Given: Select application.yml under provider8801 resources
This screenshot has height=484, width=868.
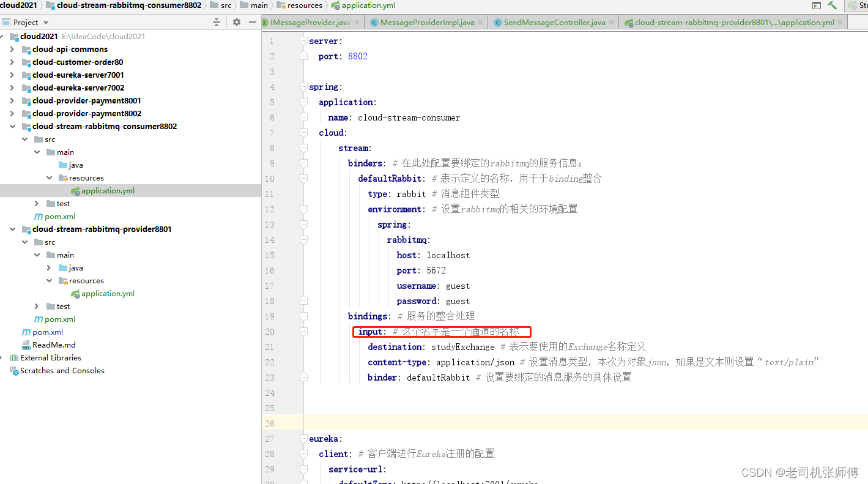Looking at the screenshot, I should coord(102,294).
